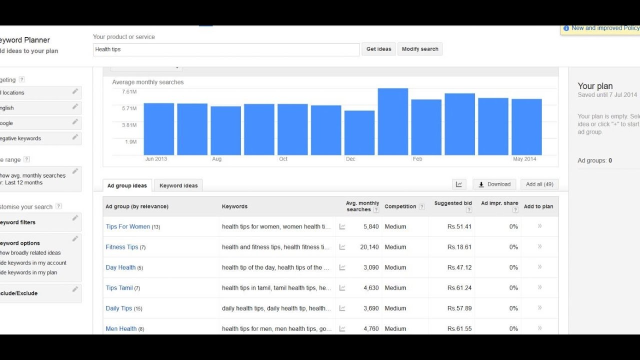The image size is (640, 360).
Task: Open Daily Tips ad group link
Action: [119, 308]
